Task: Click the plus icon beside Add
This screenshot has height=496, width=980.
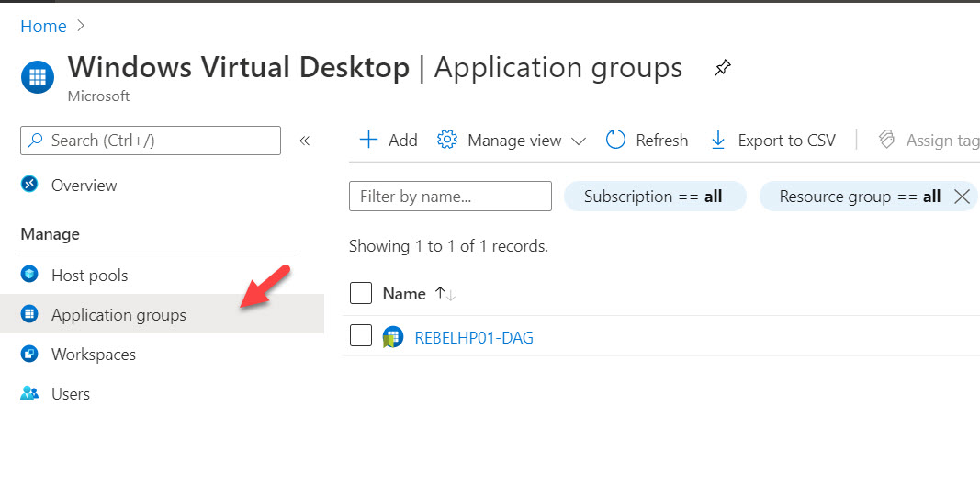Action: tap(368, 140)
